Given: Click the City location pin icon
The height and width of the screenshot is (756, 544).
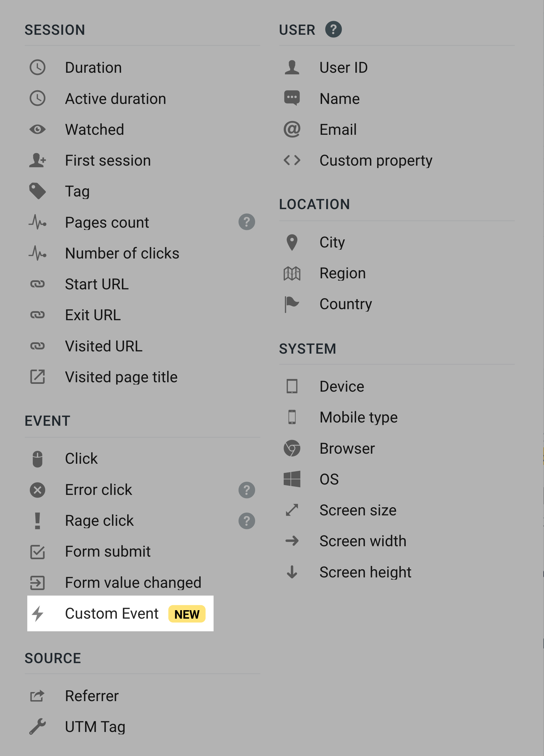Looking at the screenshot, I should tap(292, 242).
